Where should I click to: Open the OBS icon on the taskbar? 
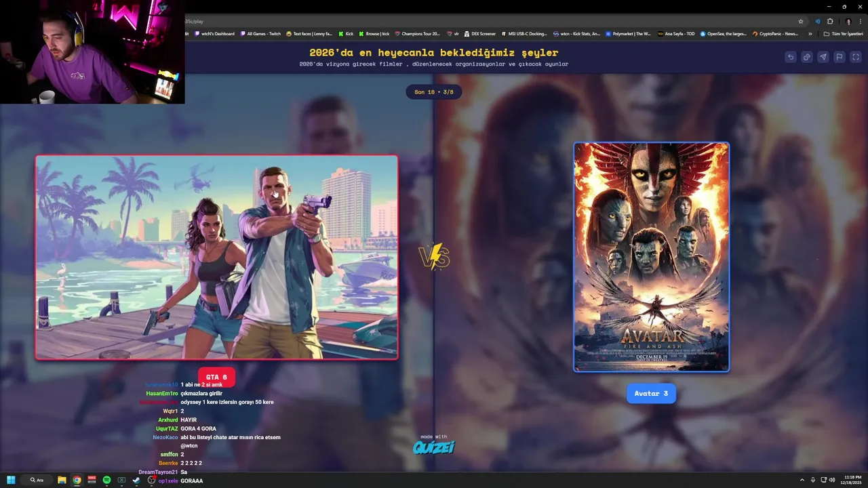(151, 480)
